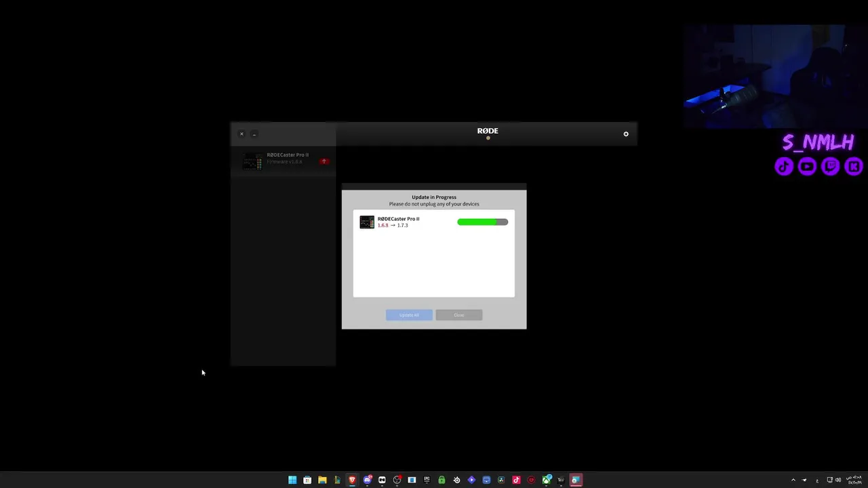Click the Close button in the update dialog
The height and width of the screenshot is (488, 868).
coord(459,314)
